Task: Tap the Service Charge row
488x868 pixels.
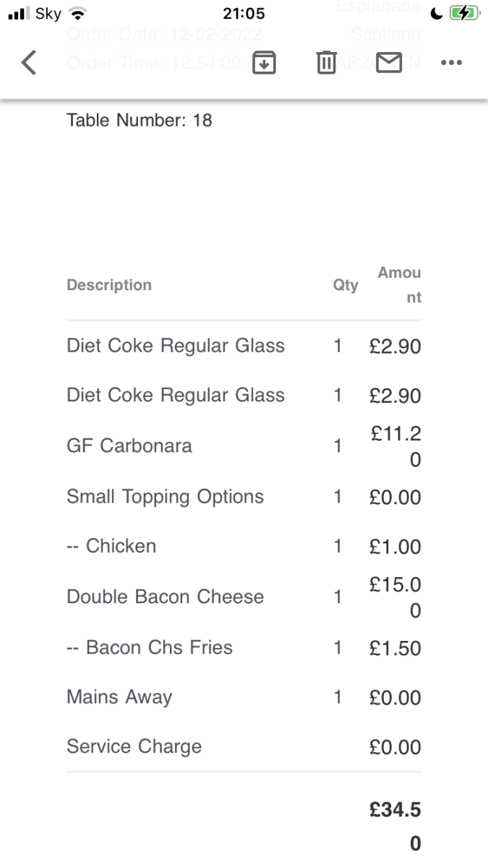Action: pyautogui.click(x=134, y=746)
